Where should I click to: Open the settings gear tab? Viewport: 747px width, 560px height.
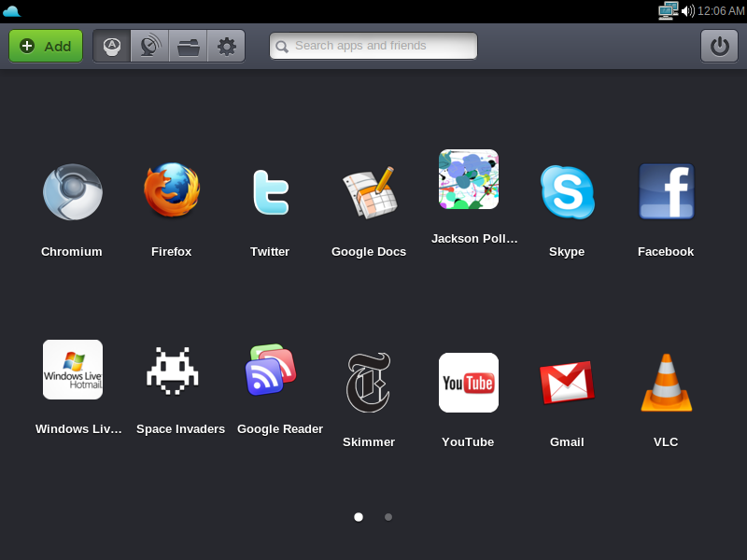(226, 46)
